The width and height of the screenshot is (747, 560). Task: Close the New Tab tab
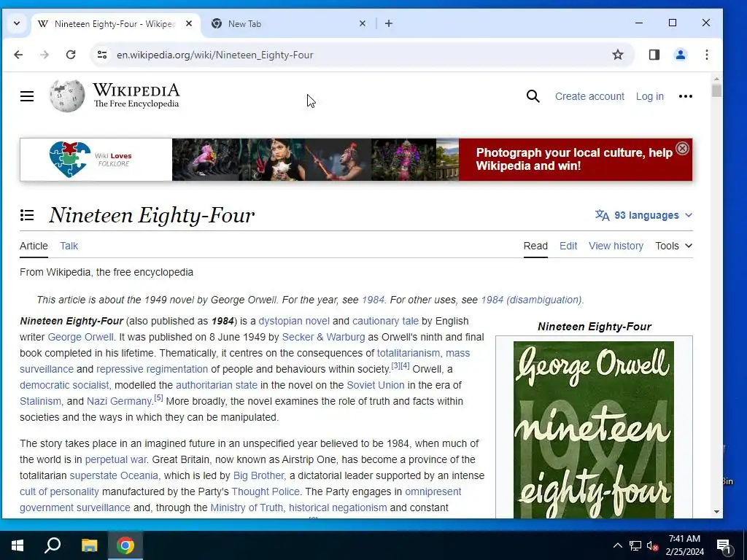click(363, 23)
